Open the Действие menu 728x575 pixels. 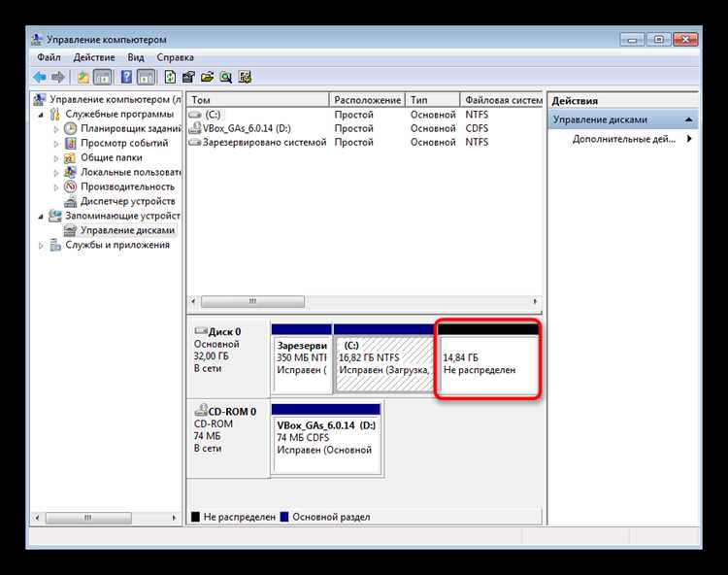[94, 57]
